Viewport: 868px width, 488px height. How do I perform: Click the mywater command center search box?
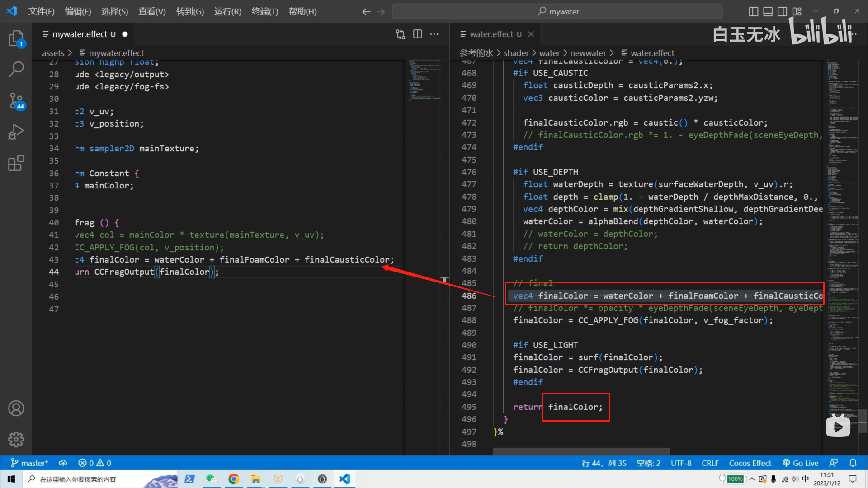(x=557, y=11)
